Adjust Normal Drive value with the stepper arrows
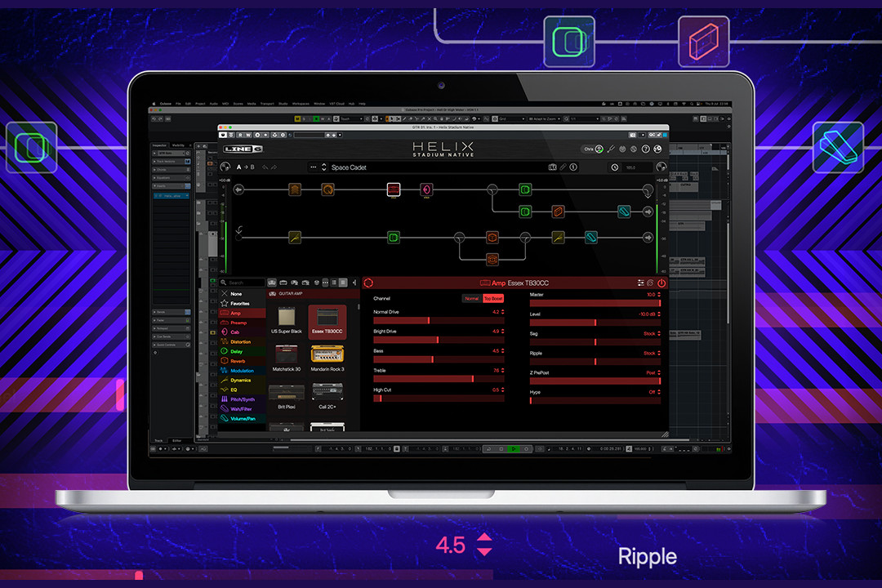Viewport: 882px width, 588px height. point(502,312)
